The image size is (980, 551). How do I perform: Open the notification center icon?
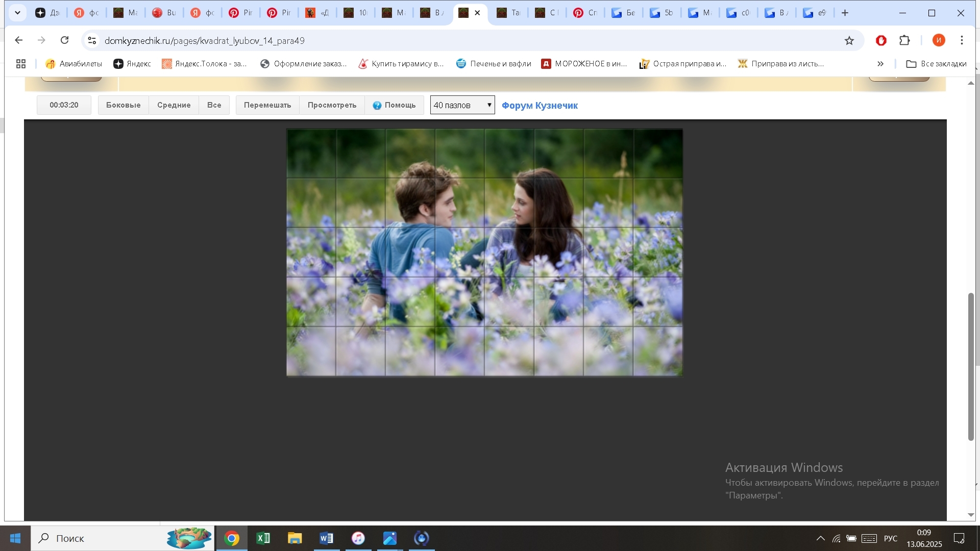click(x=959, y=538)
